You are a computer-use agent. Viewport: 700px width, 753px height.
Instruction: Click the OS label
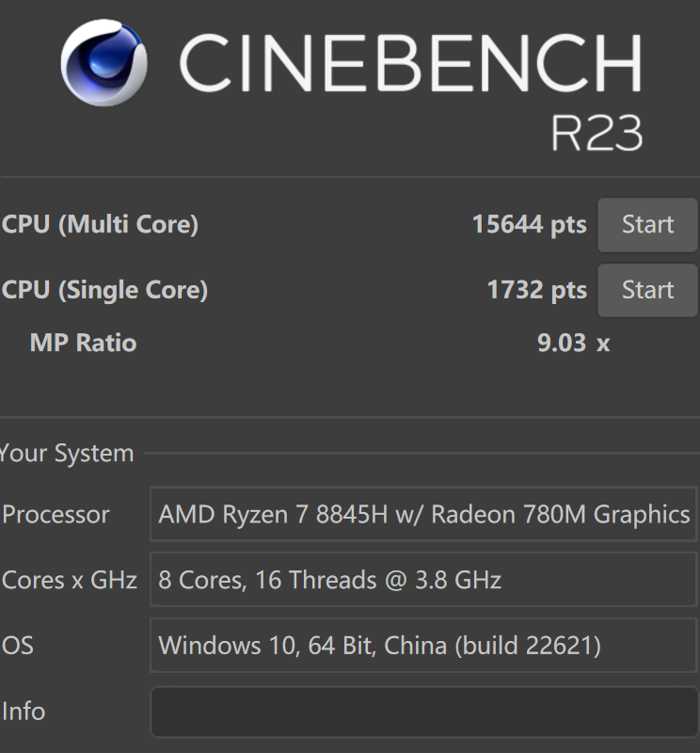point(17,646)
